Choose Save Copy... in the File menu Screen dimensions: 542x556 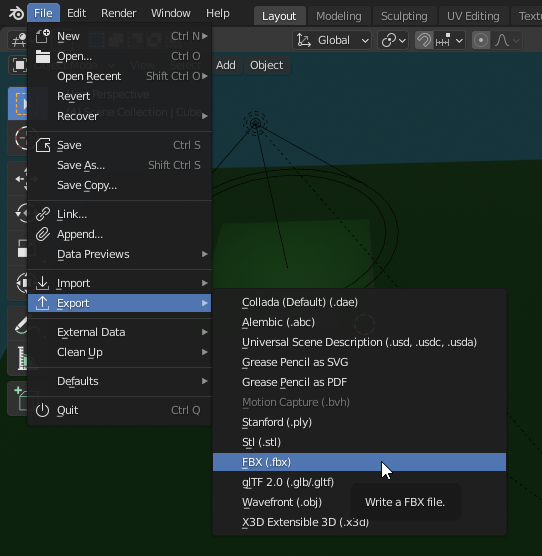click(x=119, y=185)
